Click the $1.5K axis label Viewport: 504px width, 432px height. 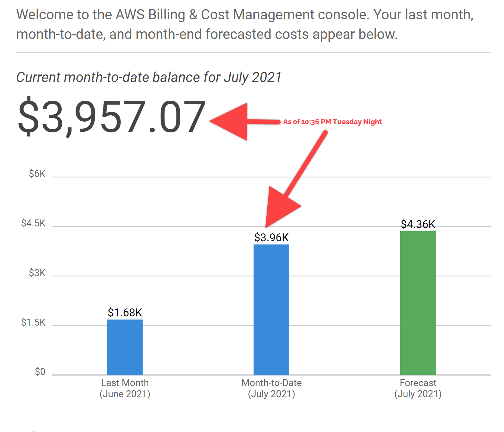tap(33, 322)
